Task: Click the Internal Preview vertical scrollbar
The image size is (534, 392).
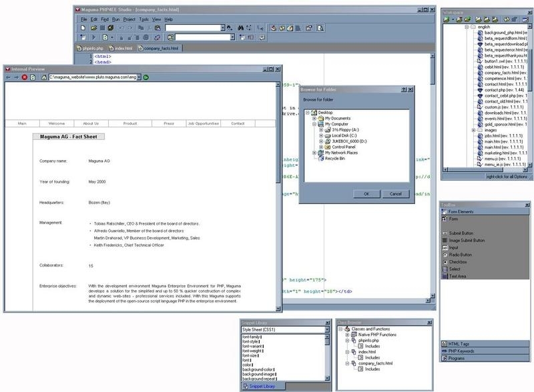Action: click(278, 195)
